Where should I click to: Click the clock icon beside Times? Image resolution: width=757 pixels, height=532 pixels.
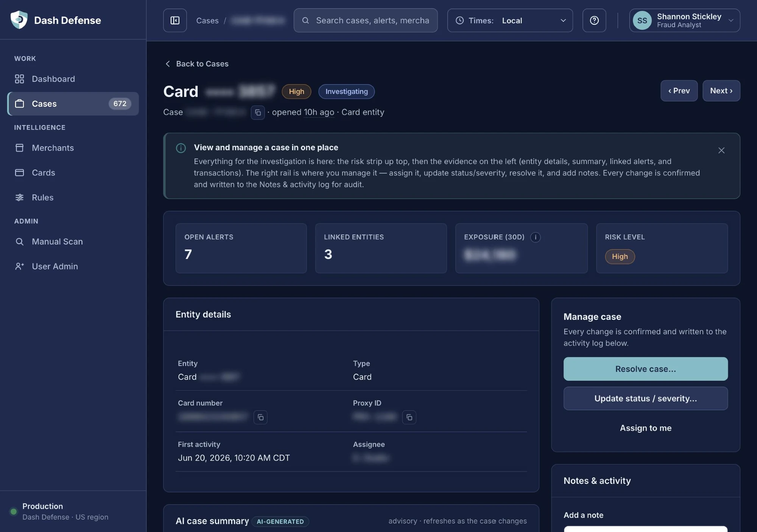pos(459,20)
